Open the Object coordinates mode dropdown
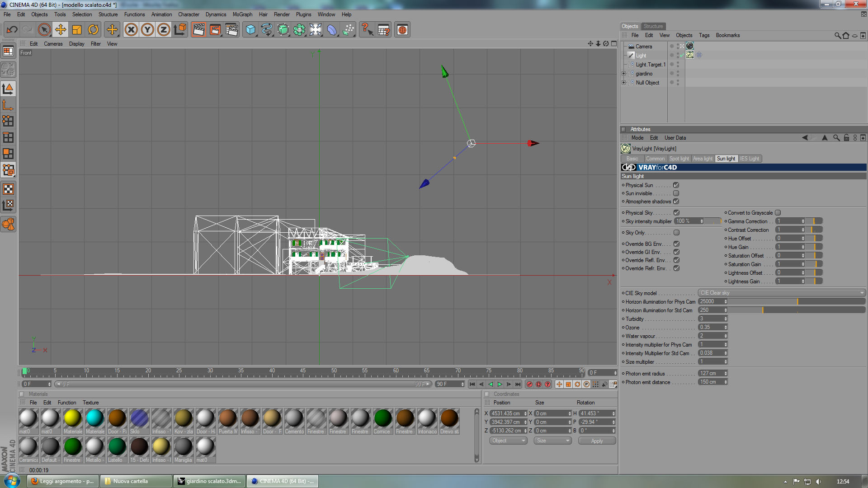 508,441
